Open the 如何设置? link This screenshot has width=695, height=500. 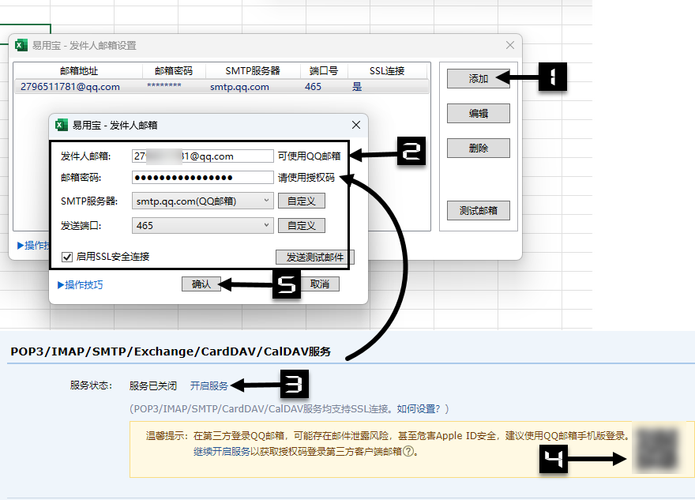[x=418, y=409]
